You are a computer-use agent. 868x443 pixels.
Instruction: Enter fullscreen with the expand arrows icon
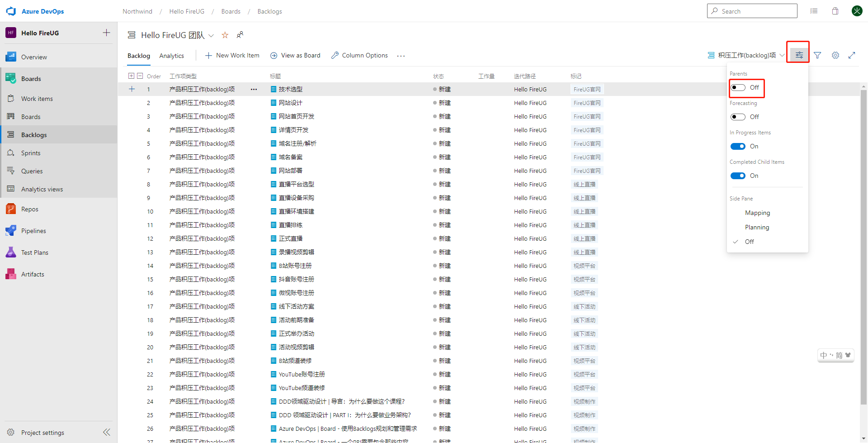852,55
